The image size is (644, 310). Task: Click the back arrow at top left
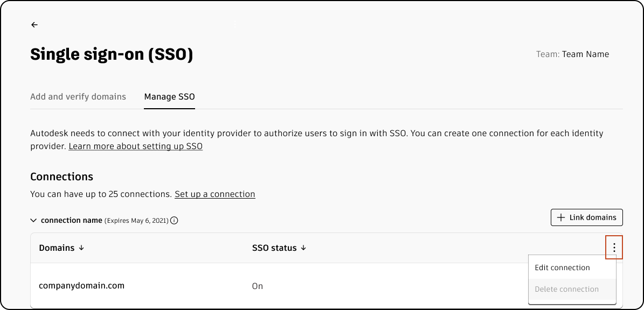[34, 25]
